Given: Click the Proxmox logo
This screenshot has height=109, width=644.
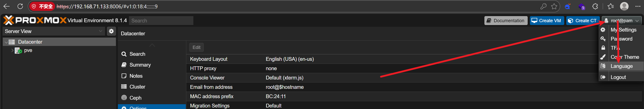Looking at the screenshot, I should point(35,20).
